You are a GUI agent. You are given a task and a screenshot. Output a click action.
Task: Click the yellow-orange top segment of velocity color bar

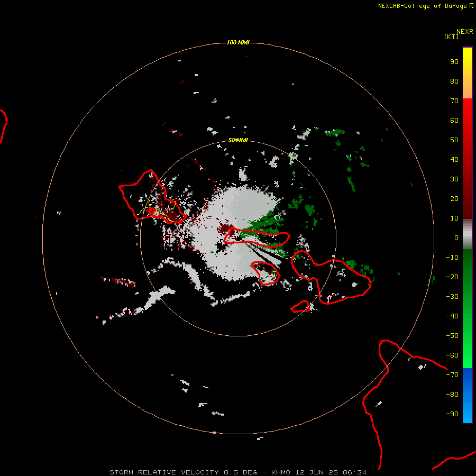467,73
